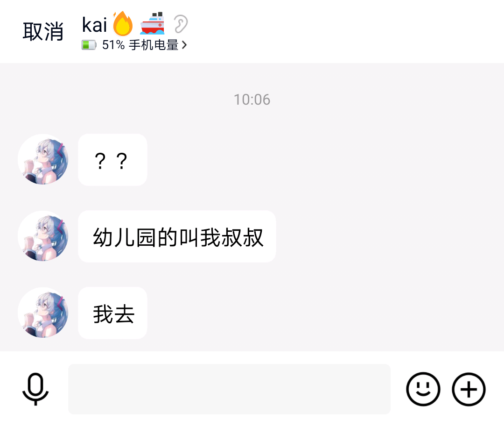Click the ship icon beside kai

click(x=152, y=23)
